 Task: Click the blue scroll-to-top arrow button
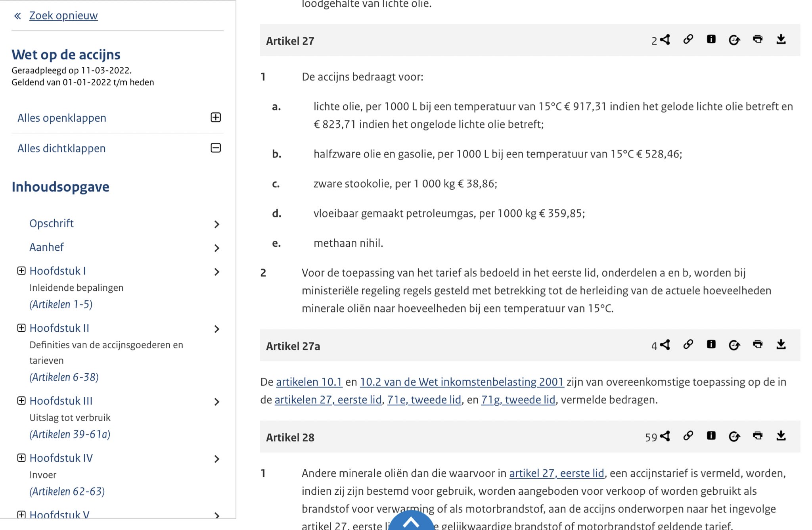411,522
